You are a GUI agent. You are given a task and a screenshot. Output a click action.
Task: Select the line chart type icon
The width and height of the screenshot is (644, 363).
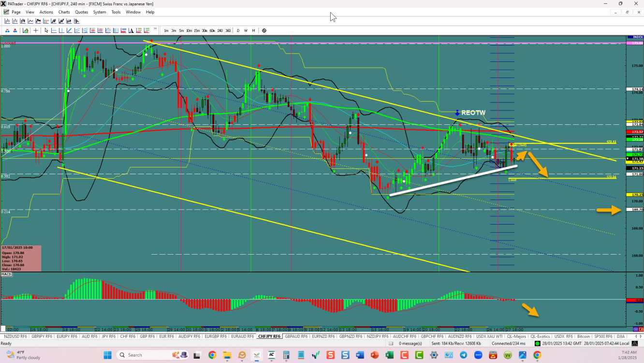click(30, 21)
